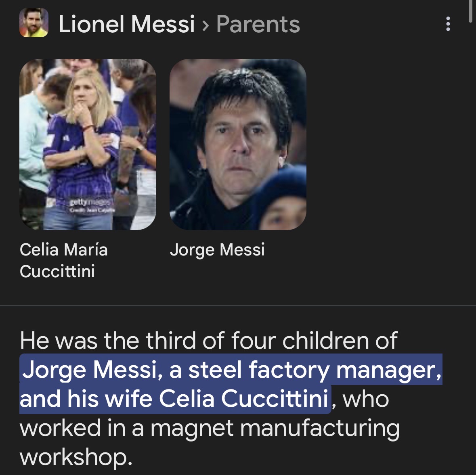Open the Celia María Cuccittini photo
Viewport: 476px width, 475px height.
(x=88, y=144)
